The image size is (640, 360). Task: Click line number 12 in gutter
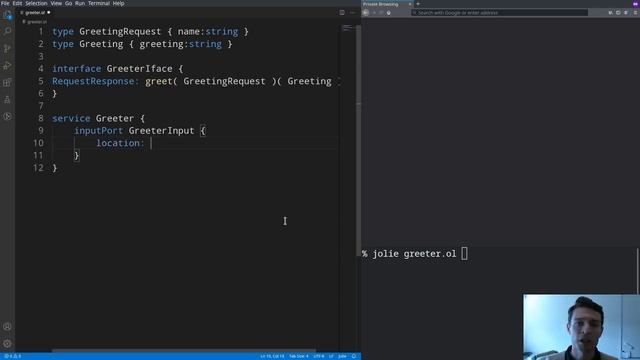point(38,168)
